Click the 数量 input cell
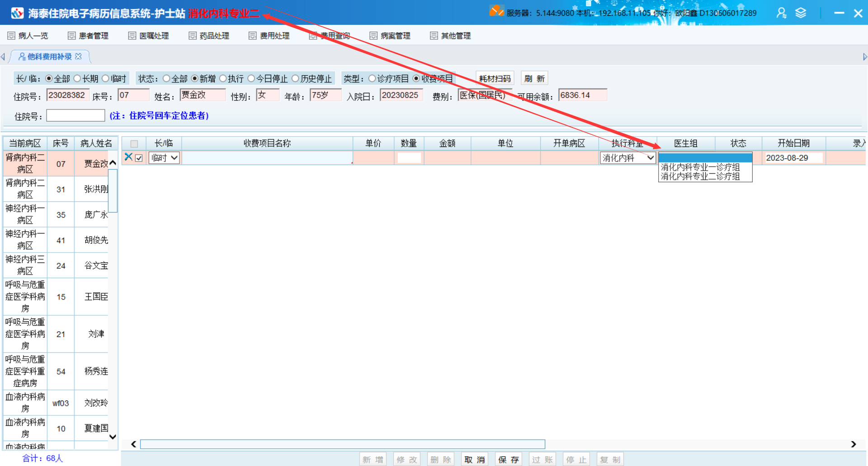 pos(409,158)
